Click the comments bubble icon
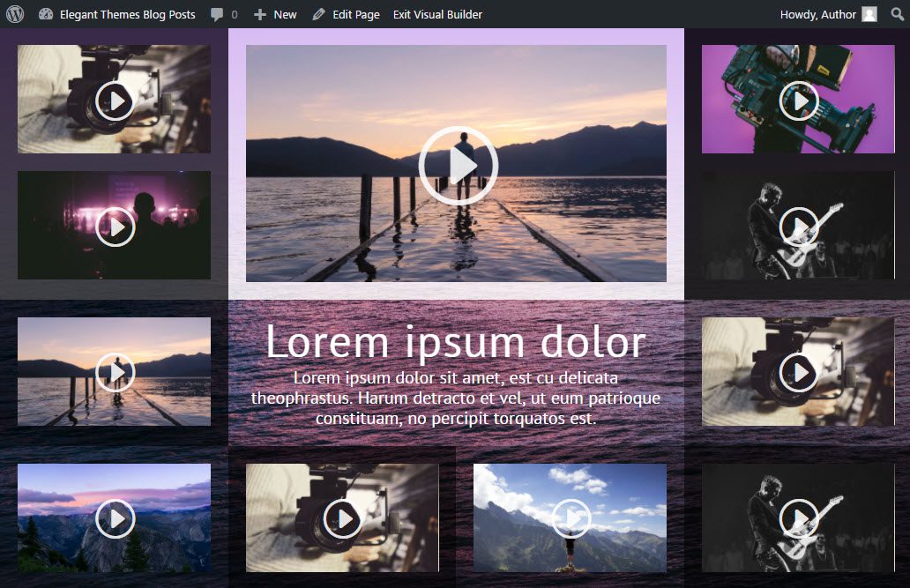 pos(216,14)
